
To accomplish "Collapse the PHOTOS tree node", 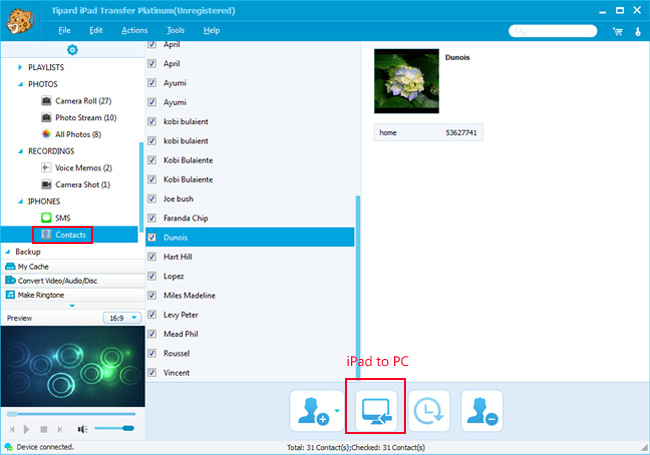I will point(20,84).
